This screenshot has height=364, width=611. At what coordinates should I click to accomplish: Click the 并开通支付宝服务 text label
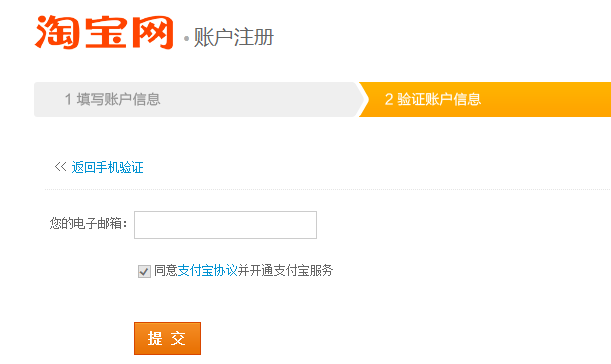point(285,270)
